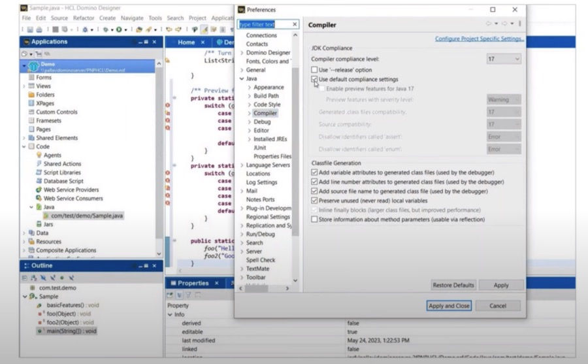Toggle Add line number attributes checkbox
Image resolution: width=588 pixels, height=364 pixels.
coord(314,182)
